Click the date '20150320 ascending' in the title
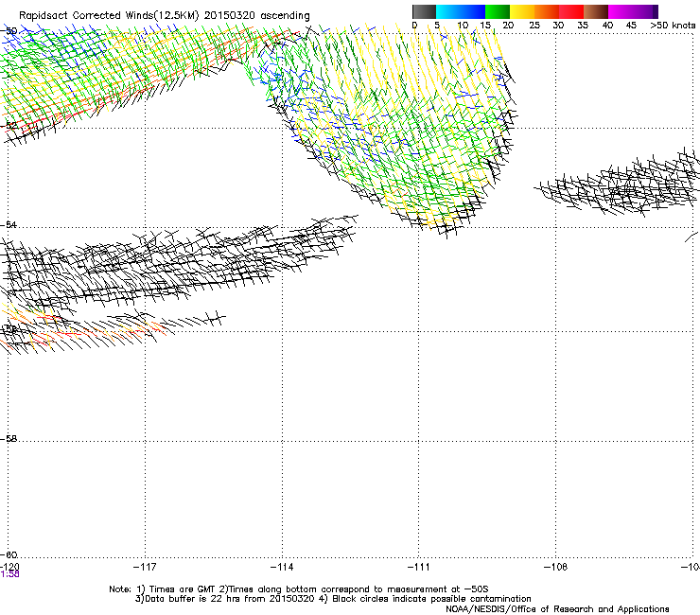The height and width of the screenshot is (615, 700). coord(256,16)
